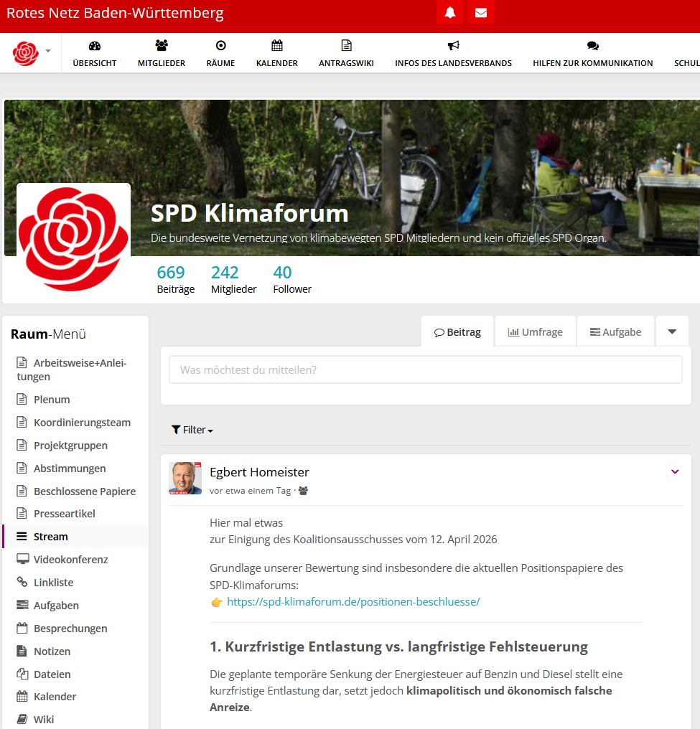Image resolution: width=700 pixels, height=729 pixels.
Task: Open messages via envelope icon
Action: click(481, 13)
